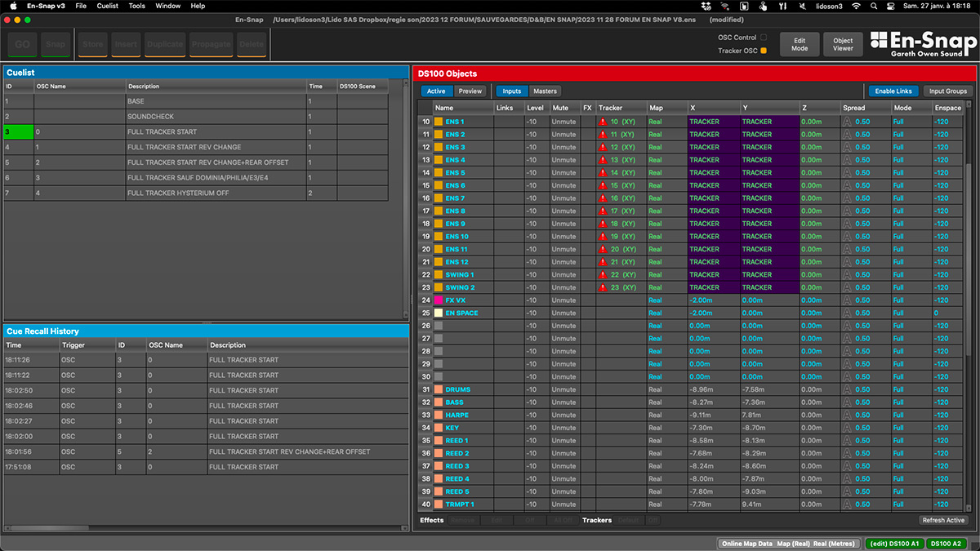
Task: Switch to the Preview tab
Action: (x=470, y=91)
